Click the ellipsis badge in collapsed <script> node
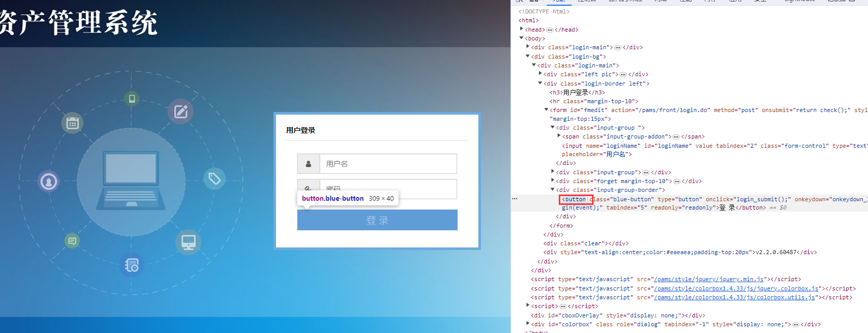This screenshot has width=868, height=333. (563, 307)
